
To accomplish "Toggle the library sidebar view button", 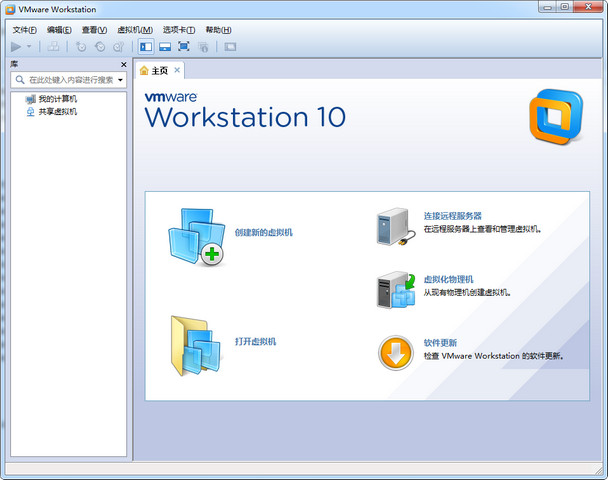I will tap(145, 46).
